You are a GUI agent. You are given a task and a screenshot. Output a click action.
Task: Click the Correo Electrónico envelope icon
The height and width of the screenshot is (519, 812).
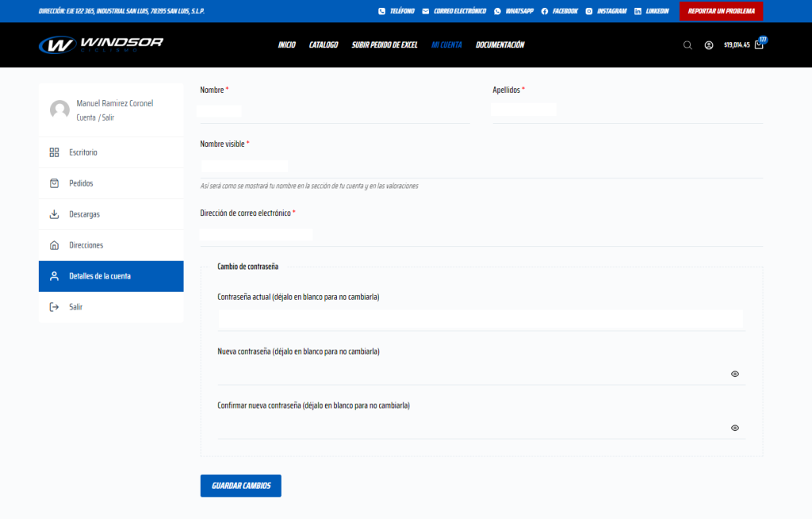(x=426, y=11)
